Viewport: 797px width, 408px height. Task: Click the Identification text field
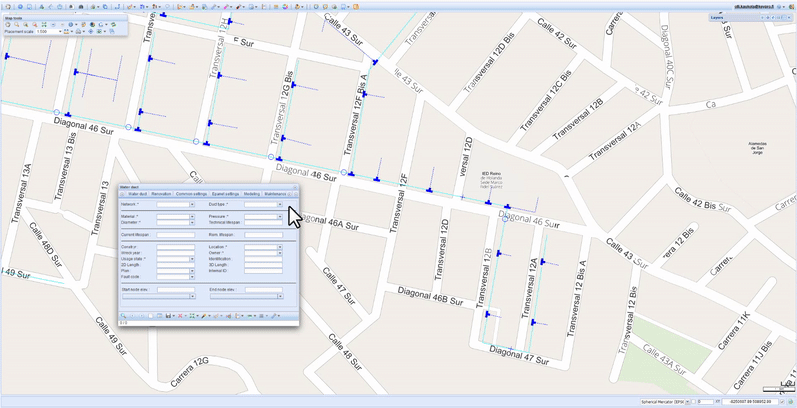263,259
